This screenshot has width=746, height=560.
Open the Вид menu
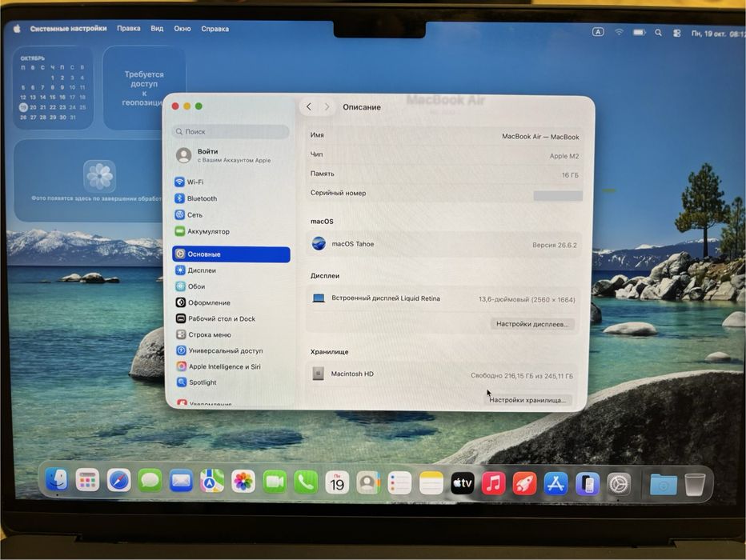(x=157, y=29)
